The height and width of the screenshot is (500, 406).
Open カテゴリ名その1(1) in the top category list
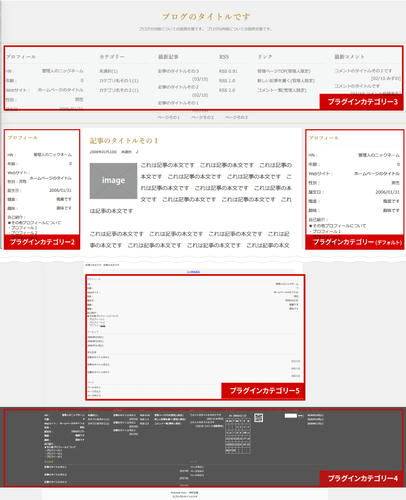[x=119, y=81]
